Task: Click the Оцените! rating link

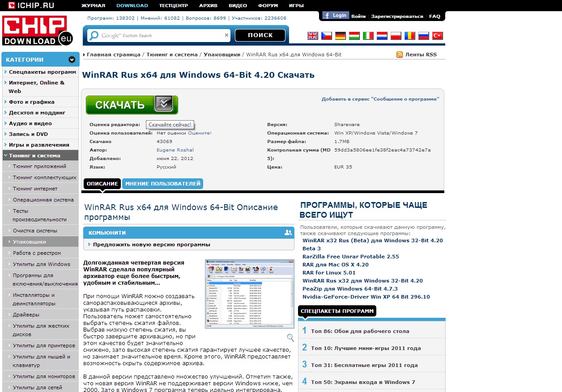Action: (x=200, y=133)
